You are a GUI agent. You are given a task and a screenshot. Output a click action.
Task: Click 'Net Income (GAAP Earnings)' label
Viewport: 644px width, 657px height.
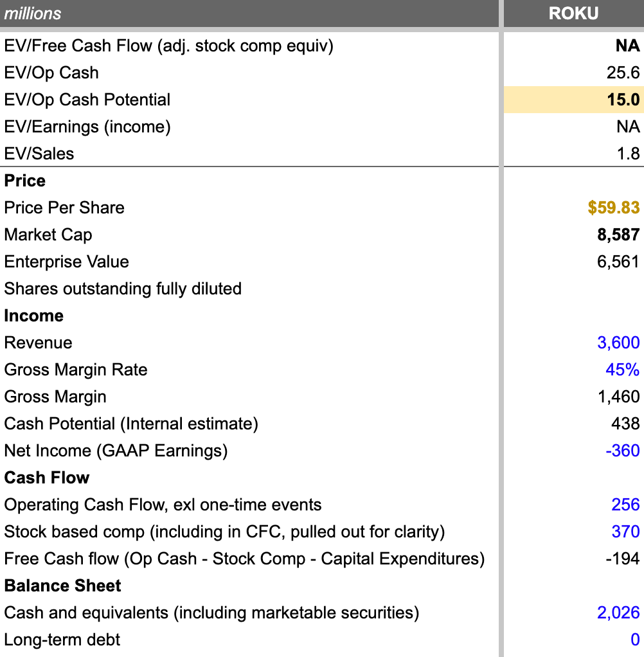pos(116,451)
